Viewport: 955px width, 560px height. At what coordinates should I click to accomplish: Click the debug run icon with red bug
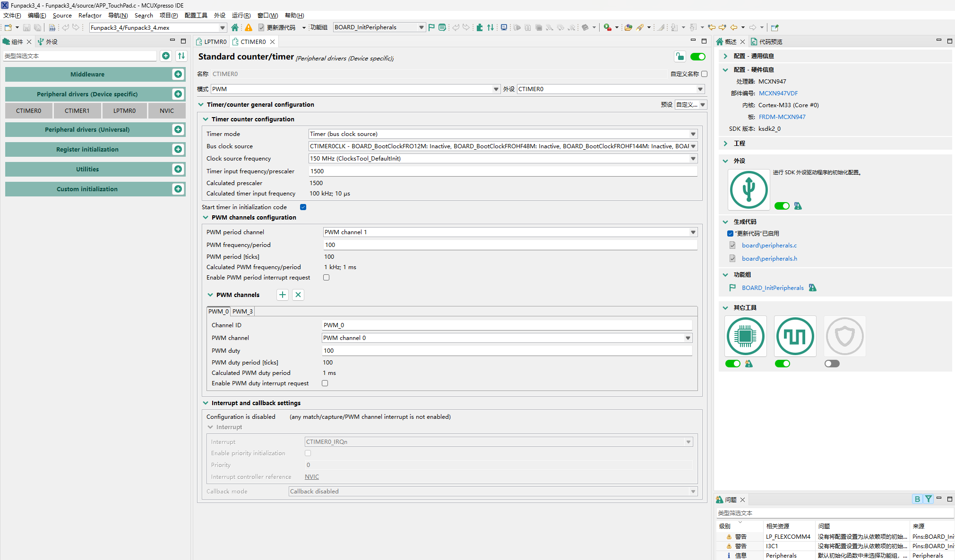608,27
